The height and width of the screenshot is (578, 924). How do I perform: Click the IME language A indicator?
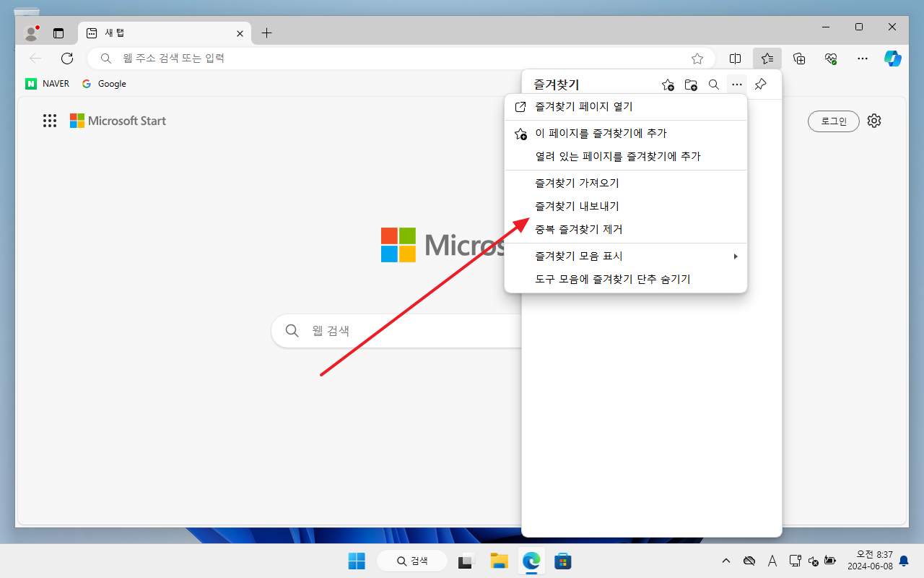[772, 561]
